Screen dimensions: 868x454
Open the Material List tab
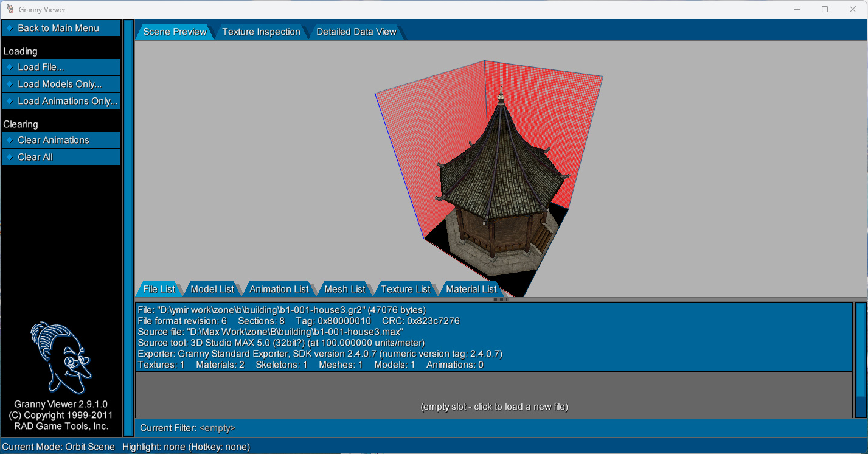471,289
